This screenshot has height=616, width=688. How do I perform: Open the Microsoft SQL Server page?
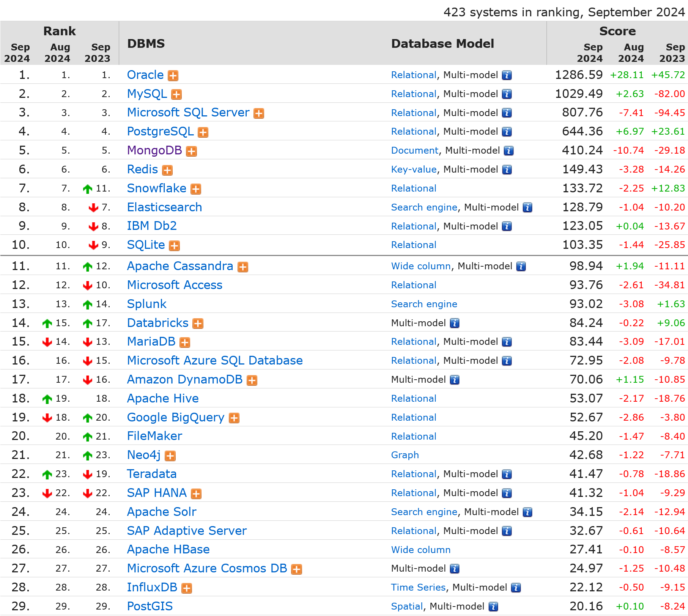[188, 112]
